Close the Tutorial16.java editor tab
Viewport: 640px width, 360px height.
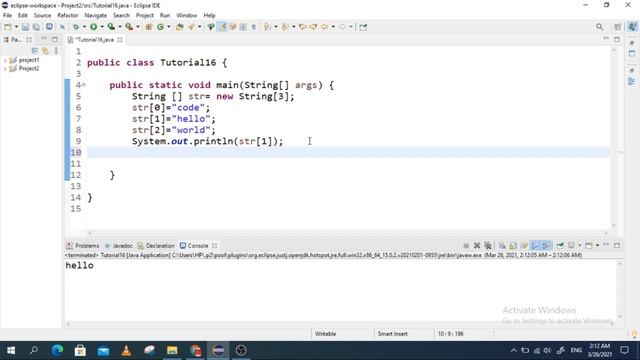point(120,40)
